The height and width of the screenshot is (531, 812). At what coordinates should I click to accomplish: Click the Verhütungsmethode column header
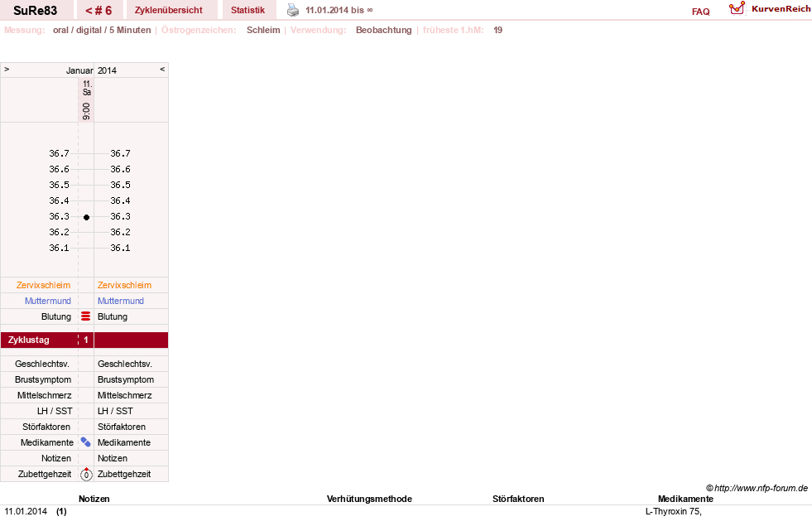coord(369,499)
